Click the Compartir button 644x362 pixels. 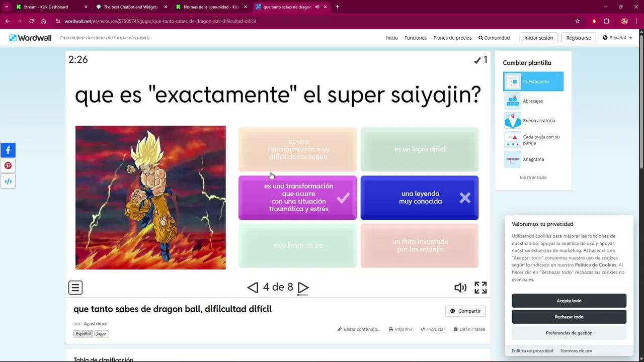pyautogui.click(x=465, y=311)
